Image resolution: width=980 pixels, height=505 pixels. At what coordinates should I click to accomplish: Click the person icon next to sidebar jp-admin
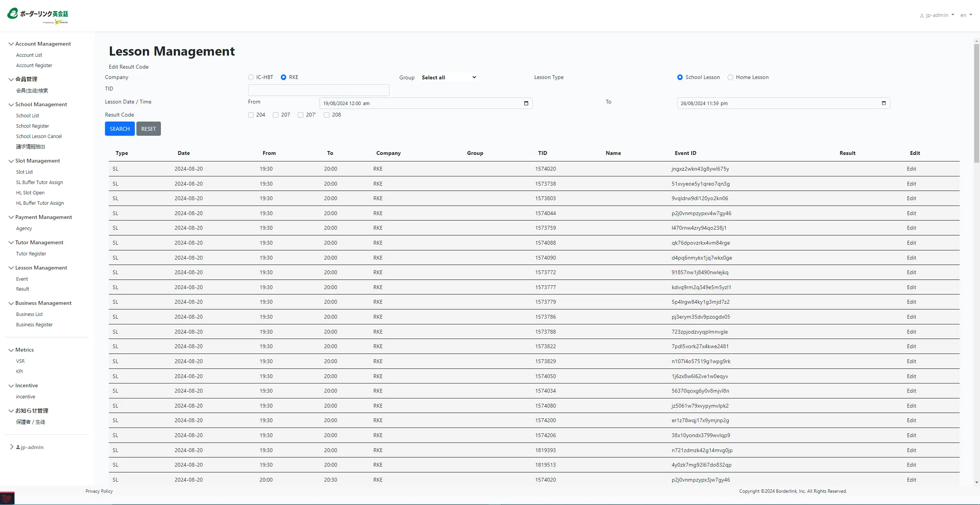pos(18,447)
